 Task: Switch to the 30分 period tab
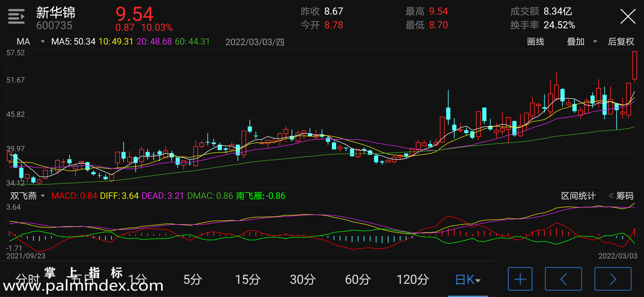(x=303, y=279)
